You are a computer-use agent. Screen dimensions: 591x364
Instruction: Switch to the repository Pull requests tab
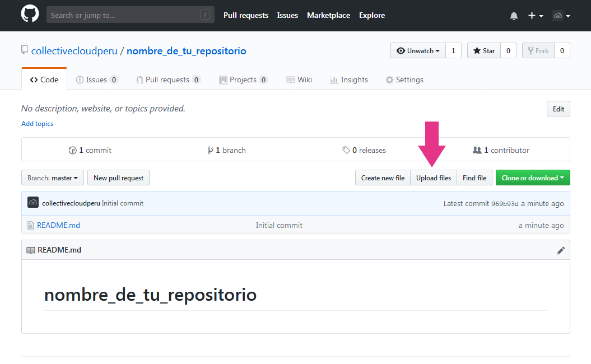[x=168, y=80]
